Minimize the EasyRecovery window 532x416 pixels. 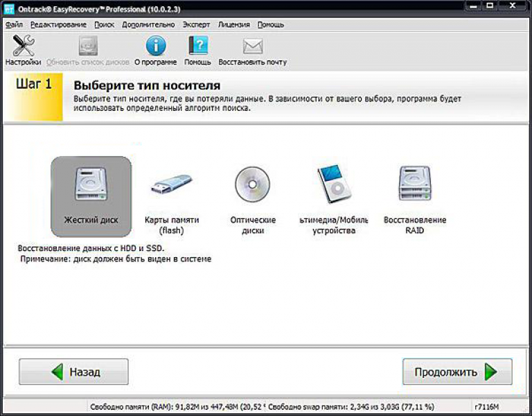(x=474, y=6)
